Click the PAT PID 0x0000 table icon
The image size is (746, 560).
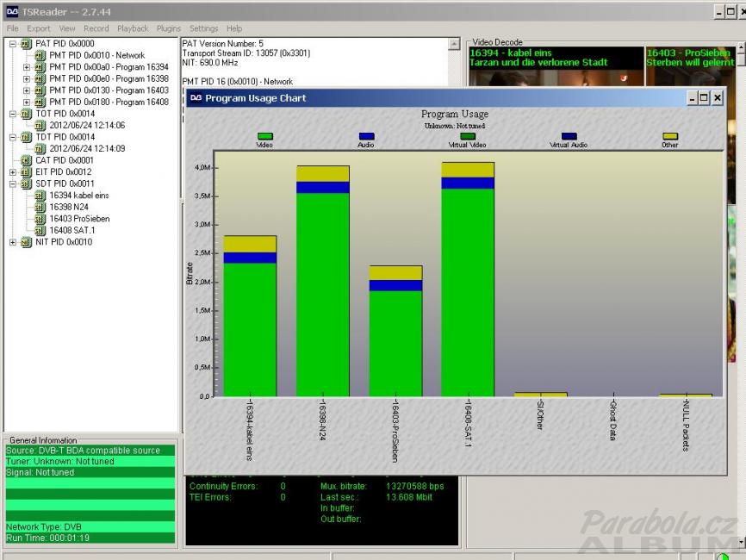tap(26, 44)
